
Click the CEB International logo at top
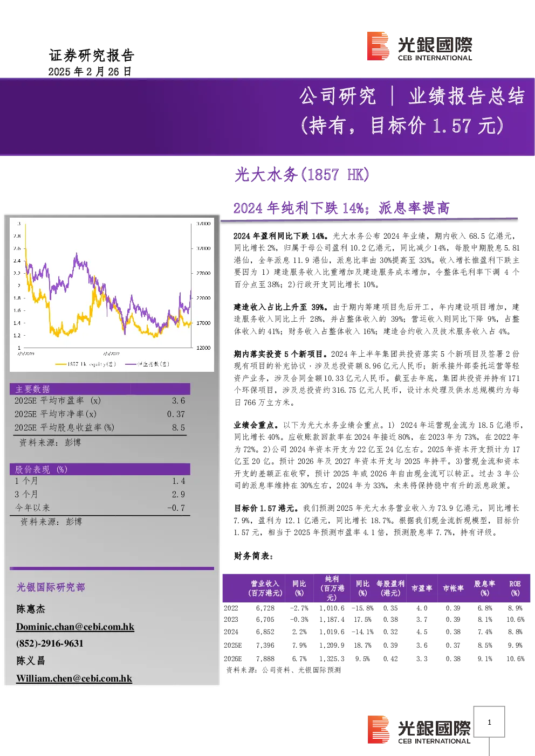tap(420, 46)
